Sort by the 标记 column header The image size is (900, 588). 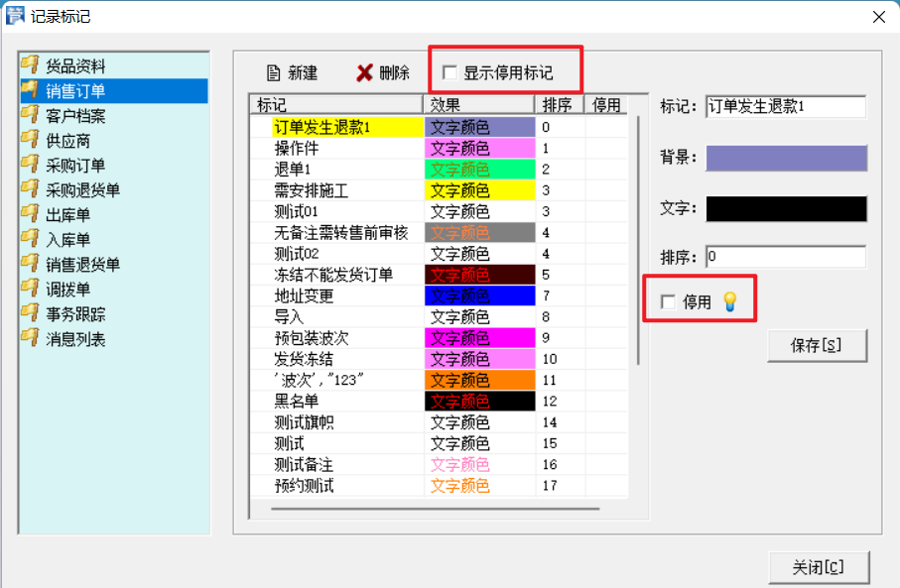[x=336, y=105]
